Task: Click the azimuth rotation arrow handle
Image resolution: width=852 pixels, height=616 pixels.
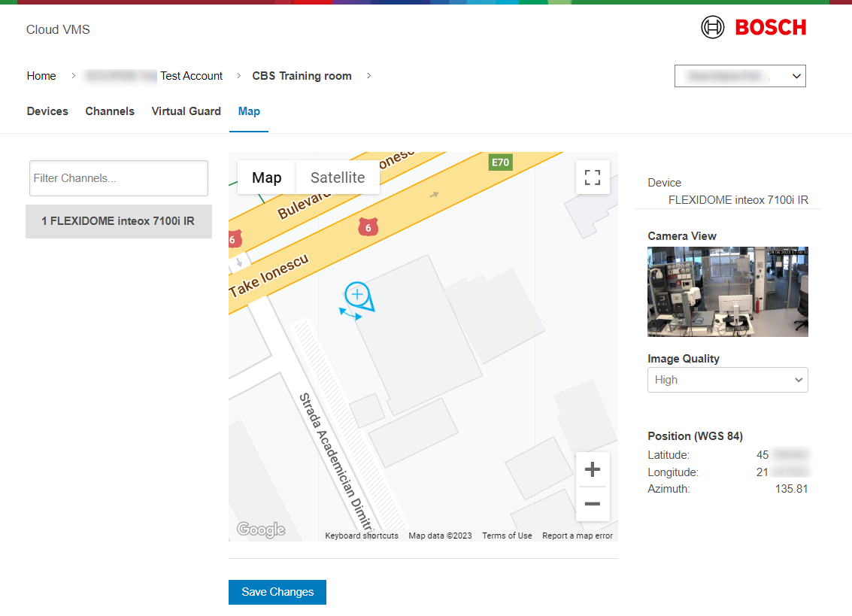Action: pyautogui.click(x=350, y=314)
